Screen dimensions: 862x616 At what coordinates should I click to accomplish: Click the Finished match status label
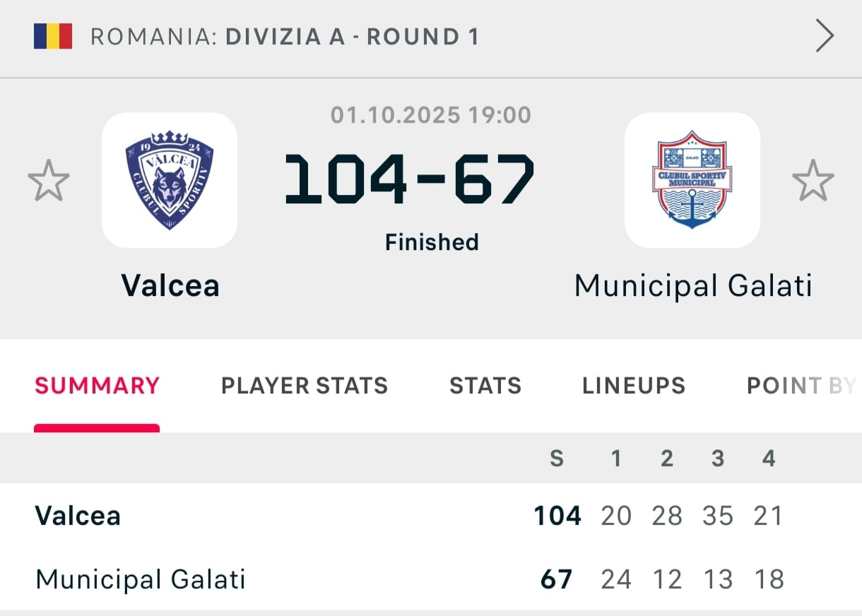click(x=432, y=242)
